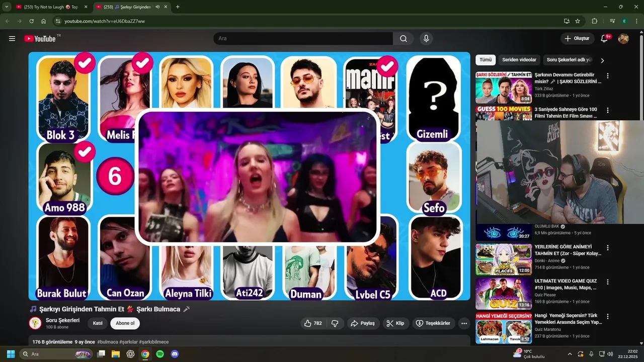Open Şarkının Devamını Getirebilir thumbnail
Viewport: 644px width, 362px height.
coord(503,87)
